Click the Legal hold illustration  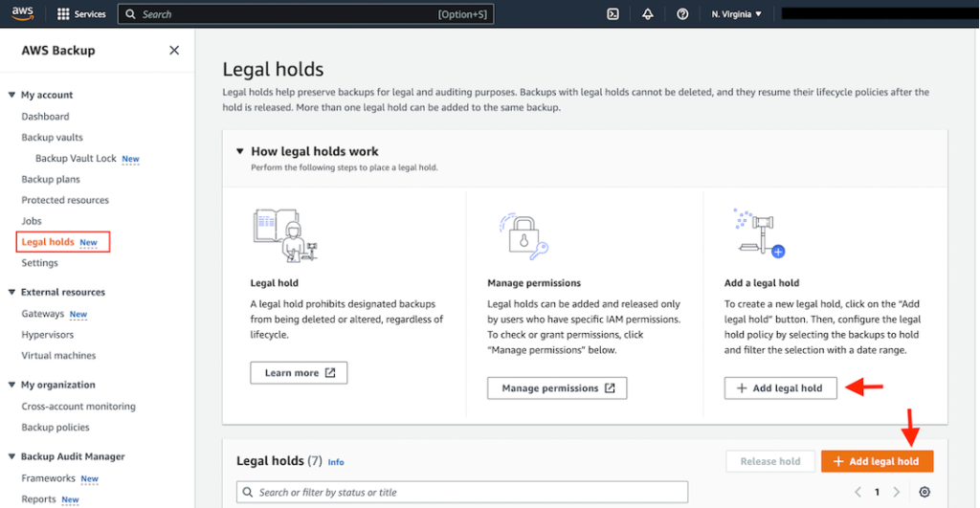[x=285, y=235]
